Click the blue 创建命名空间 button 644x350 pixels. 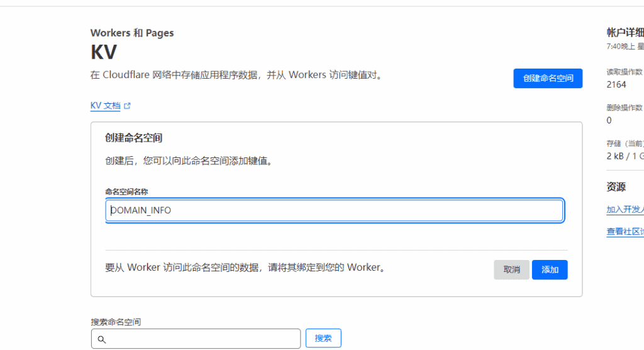[548, 78]
